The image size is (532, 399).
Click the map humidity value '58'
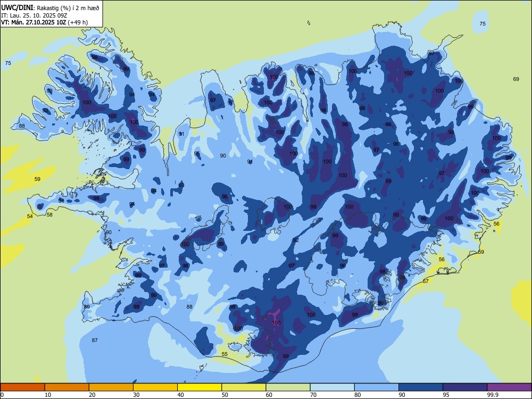click(x=49, y=214)
